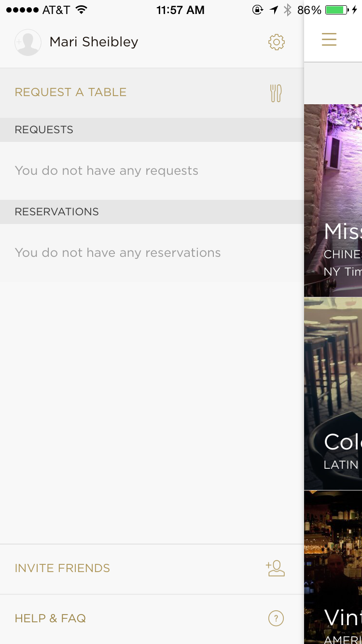The image size is (362, 644).
Task: Tap the Wi-Fi status icon
Action: point(82,10)
